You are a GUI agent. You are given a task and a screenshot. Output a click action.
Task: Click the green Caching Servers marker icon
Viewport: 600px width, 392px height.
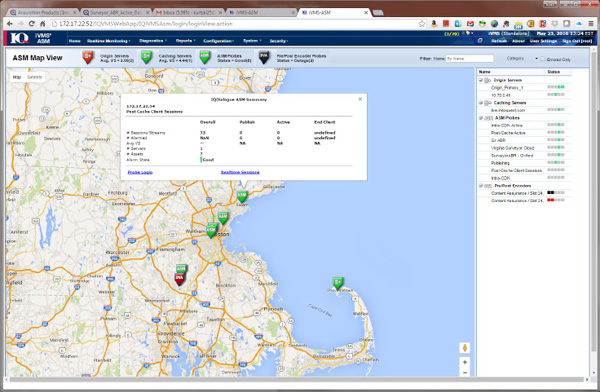coord(146,57)
